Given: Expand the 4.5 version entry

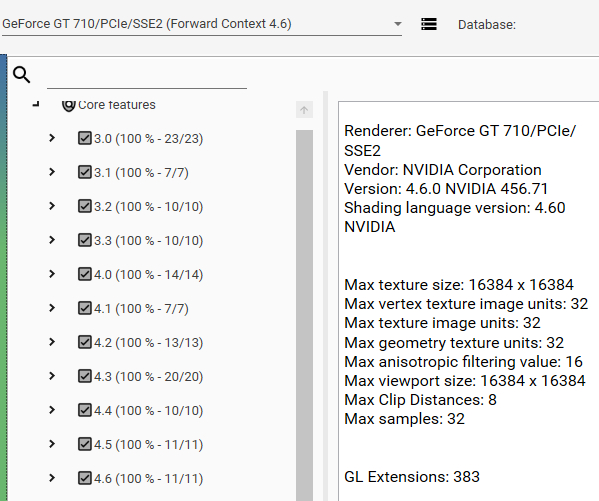Looking at the screenshot, I should tap(52, 444).
